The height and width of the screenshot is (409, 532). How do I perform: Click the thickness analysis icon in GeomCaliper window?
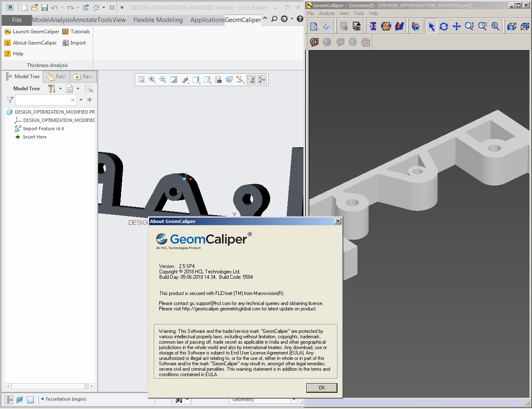tap(373, 26)
